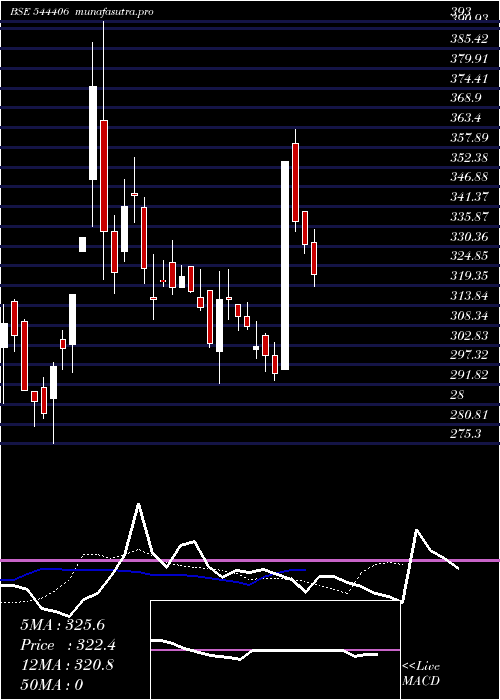The height and width of the screenshot is (700, 500).
Task: Select the 308.34 price level label
Action: pos(469,316)
